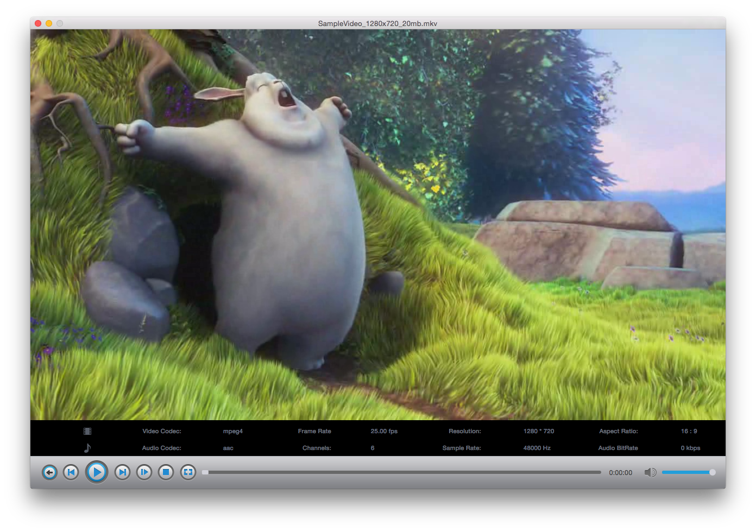Screen dimensions: 756x532
Task: Mute the audio speaker icon
Action: [x=650, y=472]
